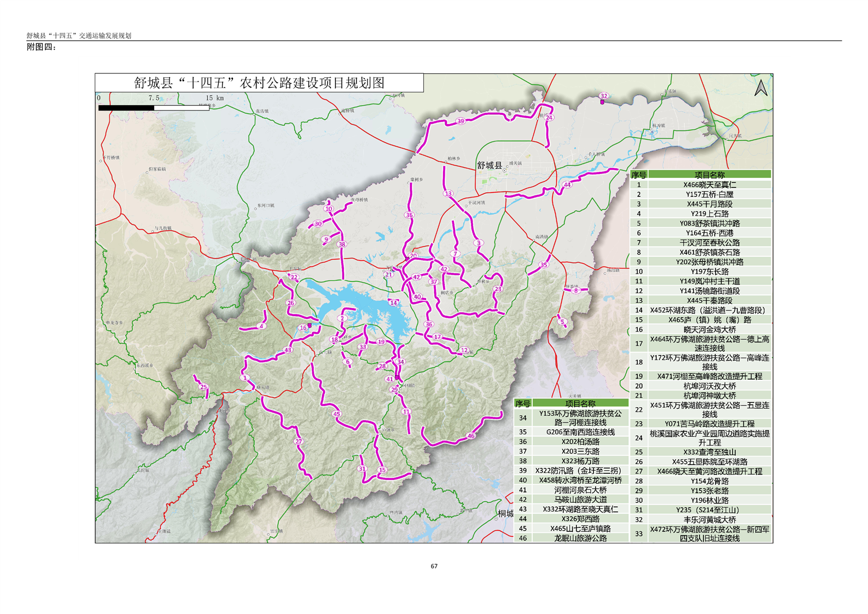The width and height of the screenshot is (868, 614).
Task: Select legend row Y164五桥-西港
Action: [x=701, y=233]
